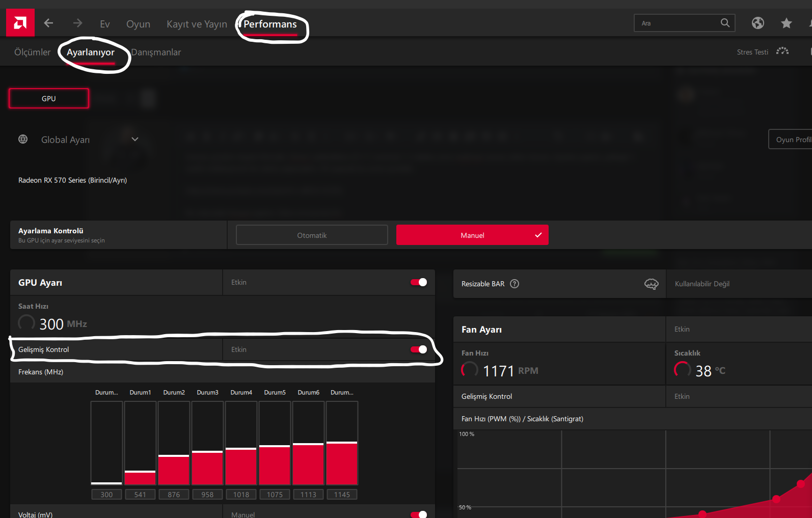Open the web browser globe icon
This screenshot has width=812, height=518.
(758, 23)
